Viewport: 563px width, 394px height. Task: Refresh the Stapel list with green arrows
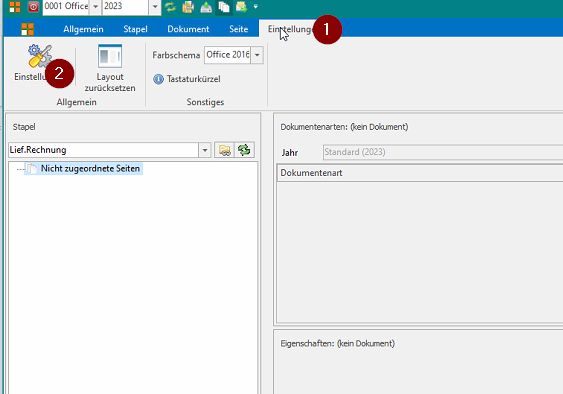point(244,150)
